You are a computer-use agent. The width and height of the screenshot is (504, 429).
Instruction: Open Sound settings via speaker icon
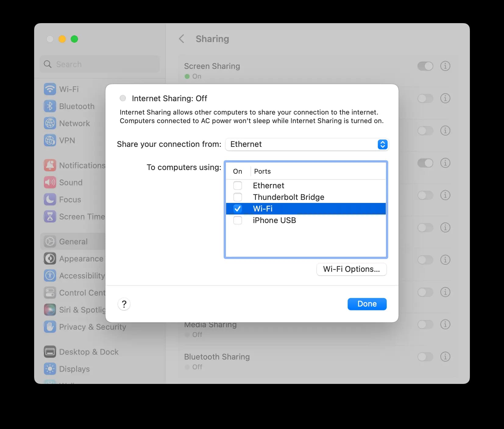pyautogui.click(x=50, y=183)
